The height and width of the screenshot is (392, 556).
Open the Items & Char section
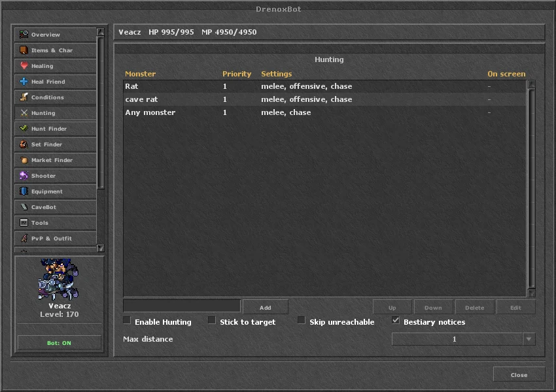click(x=56, y=50)
